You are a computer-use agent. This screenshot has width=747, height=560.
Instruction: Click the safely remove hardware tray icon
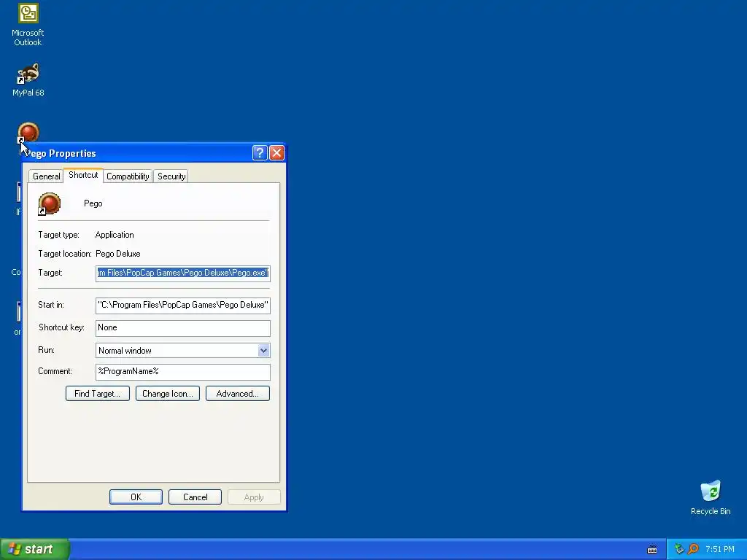[x=679, y=549]
